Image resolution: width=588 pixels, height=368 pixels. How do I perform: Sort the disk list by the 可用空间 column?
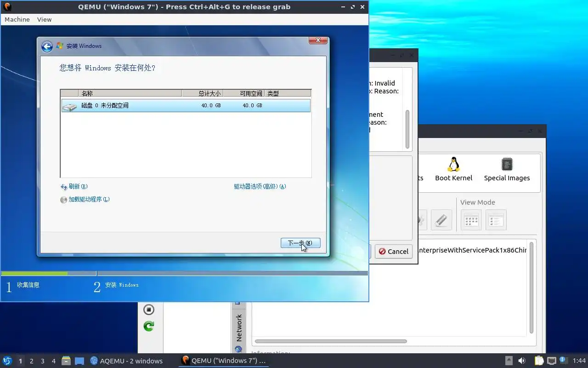[x=244, y=93]
